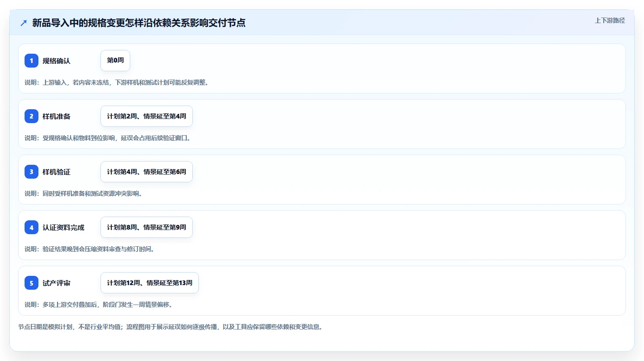Click the note starting 说明：验证结果晚到
The width and height of the screenshot is (644, 361).
click(x=89, y=249)
